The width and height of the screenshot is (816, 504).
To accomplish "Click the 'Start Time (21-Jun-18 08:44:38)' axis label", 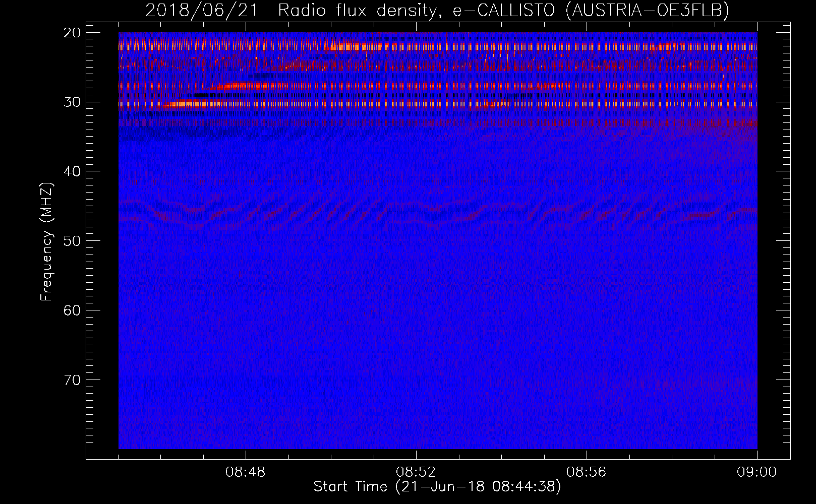I will pos(437,487).
